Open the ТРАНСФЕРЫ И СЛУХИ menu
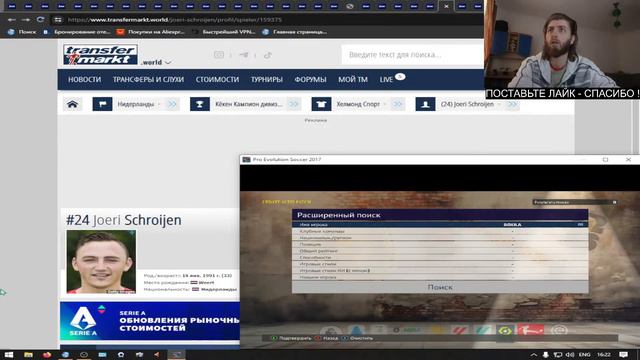 coord(148,80)
